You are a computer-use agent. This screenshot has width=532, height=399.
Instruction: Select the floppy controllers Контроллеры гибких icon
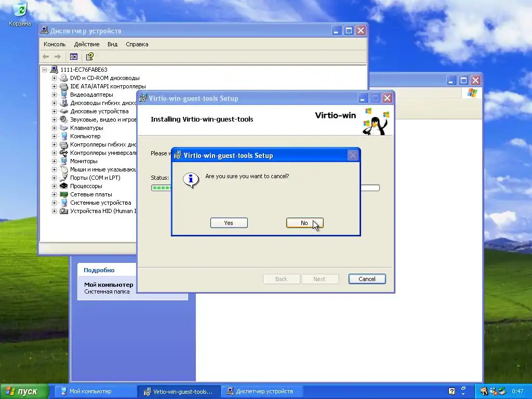click(x=64, y=144)
